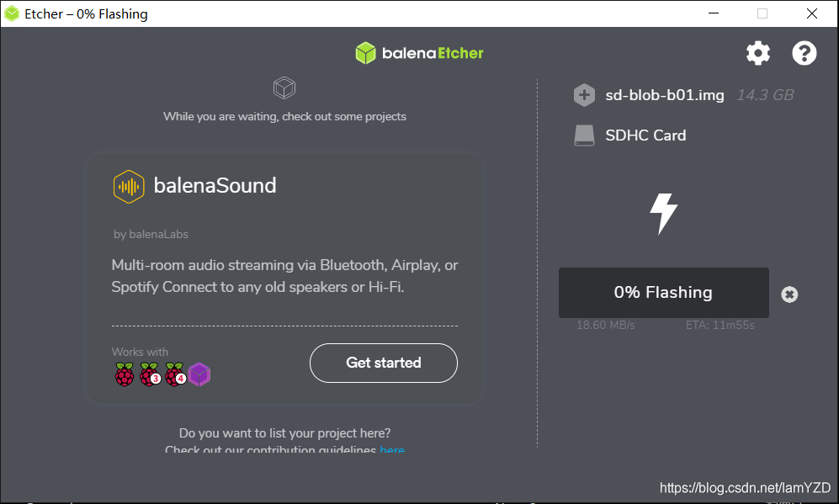Click the balenaSound hexagon logo
839x504 pixels.
129,186
